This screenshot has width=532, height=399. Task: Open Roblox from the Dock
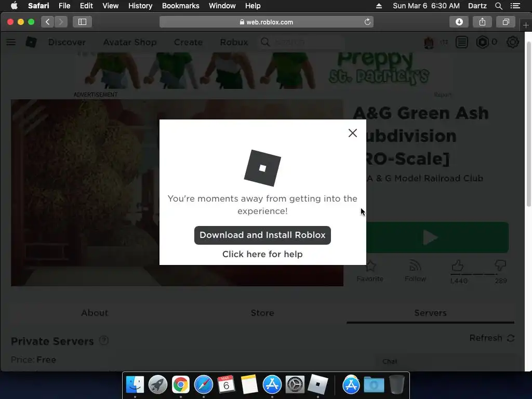(x=317, y=385)
